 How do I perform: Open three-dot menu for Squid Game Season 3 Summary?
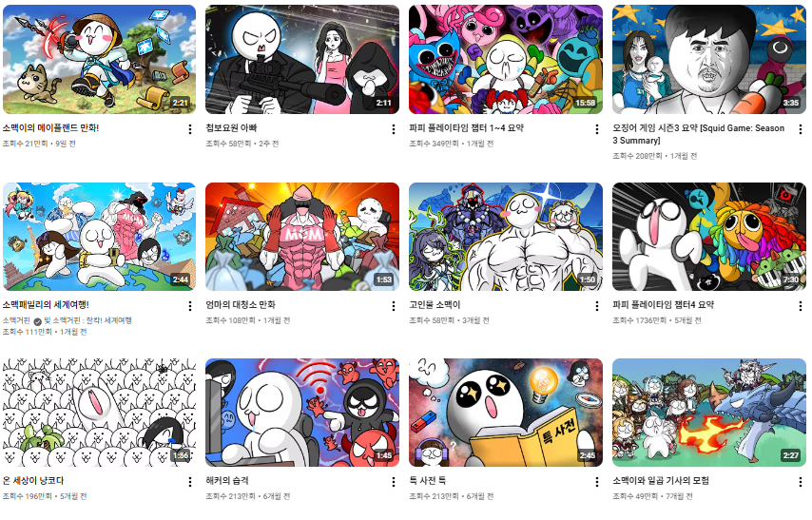[801, 129]
